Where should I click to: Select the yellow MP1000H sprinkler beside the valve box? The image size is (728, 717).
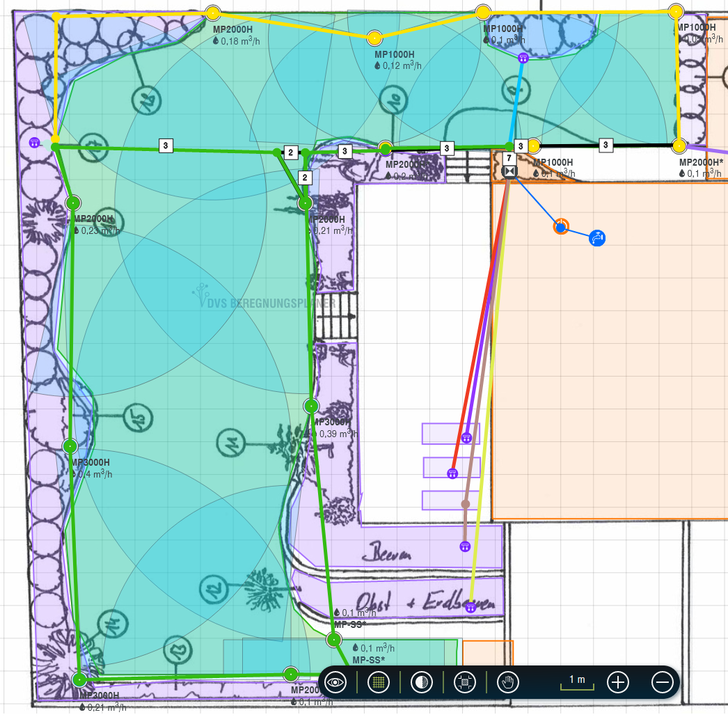(534, 146)
